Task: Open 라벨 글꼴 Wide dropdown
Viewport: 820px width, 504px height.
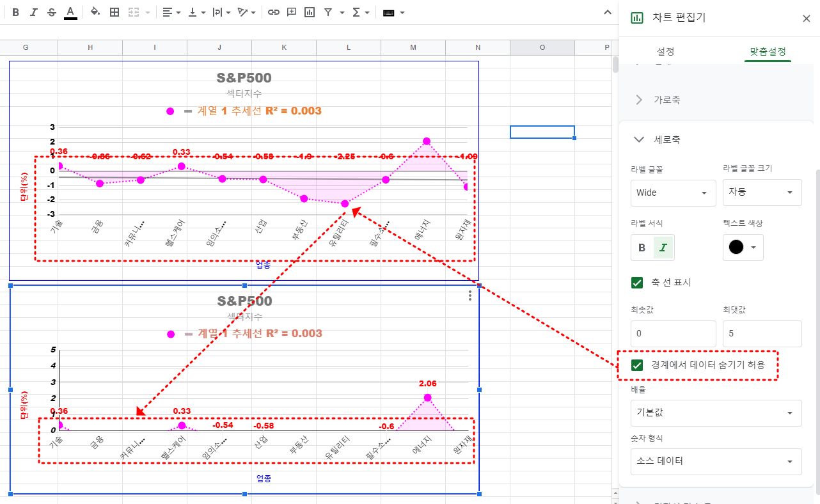Action: point(673,193)
